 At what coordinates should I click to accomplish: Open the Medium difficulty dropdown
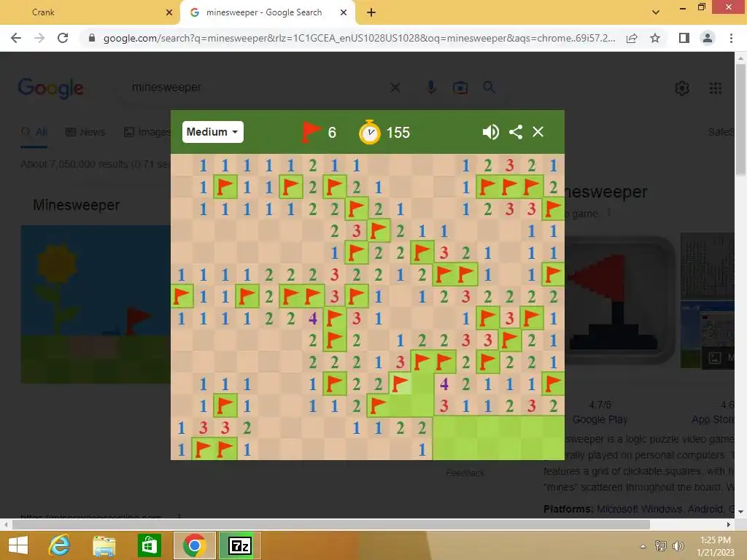click(x=212, y=132)
